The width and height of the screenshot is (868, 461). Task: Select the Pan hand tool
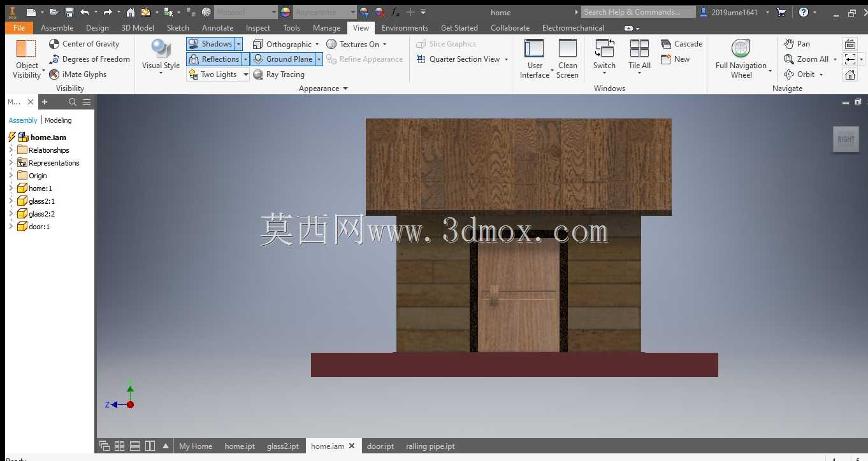[x=797, y=44]
